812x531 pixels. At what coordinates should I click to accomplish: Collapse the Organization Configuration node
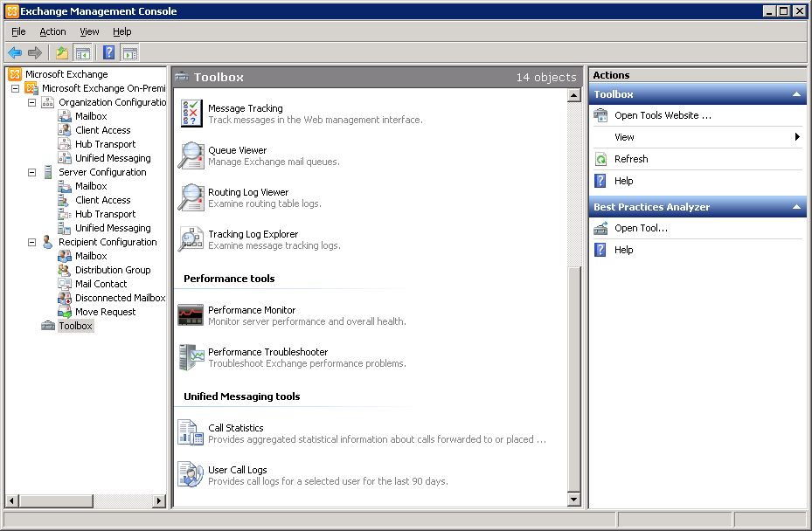click(32, 102)
